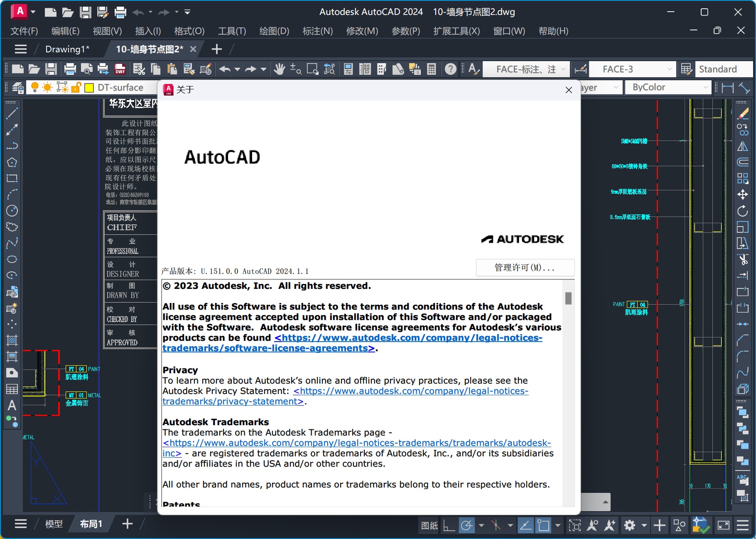
Task: Click the Text Style A icon
Action: point(474,69)
